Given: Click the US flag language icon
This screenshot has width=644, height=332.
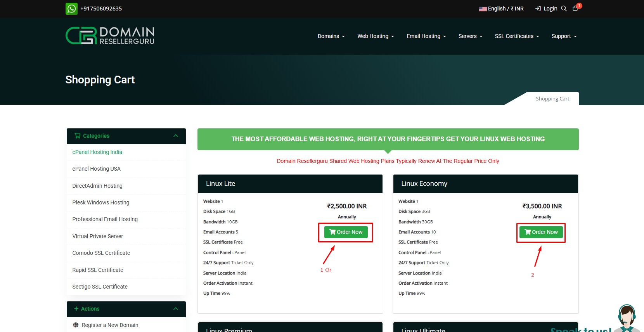Looking at the screenshot, I should 483,9.
